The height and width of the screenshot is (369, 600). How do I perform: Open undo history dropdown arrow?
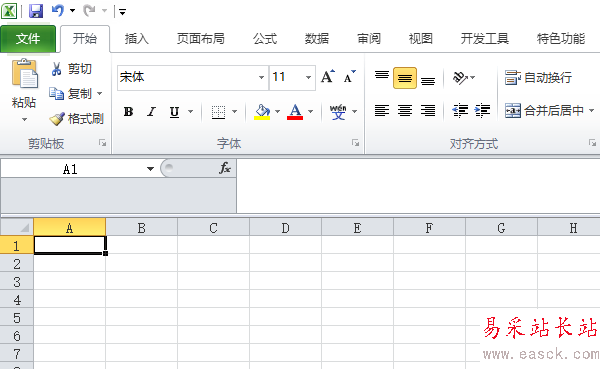(72, 11)
